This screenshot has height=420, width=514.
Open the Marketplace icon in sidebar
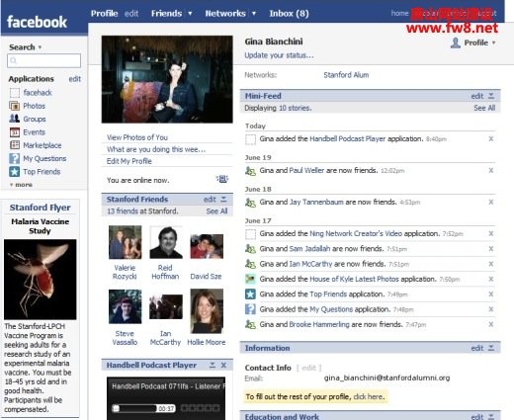click(x=15, y=145)
